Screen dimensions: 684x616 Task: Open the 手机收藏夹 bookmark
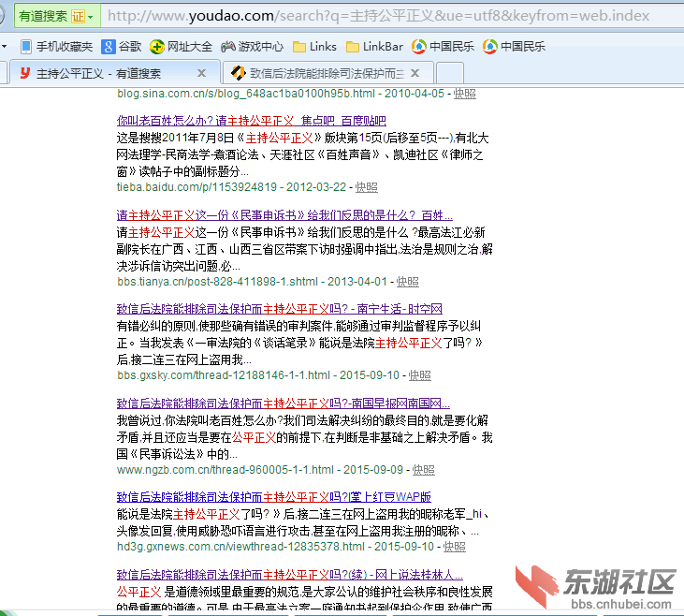(57, 46)
